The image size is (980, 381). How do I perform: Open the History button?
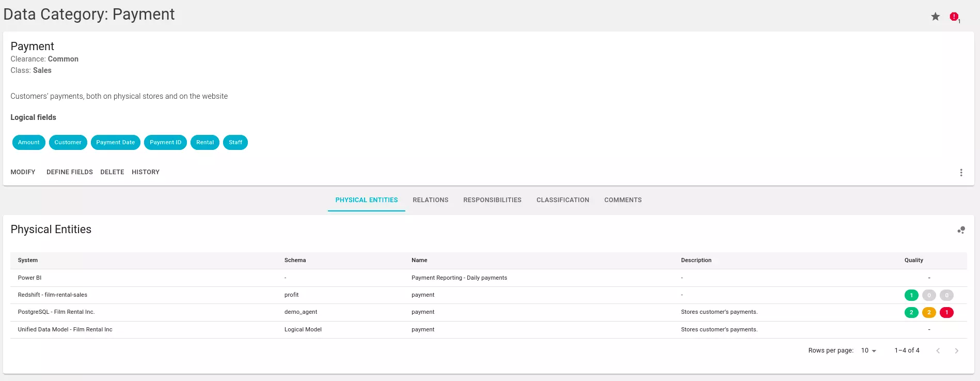(x=146, y=172)
